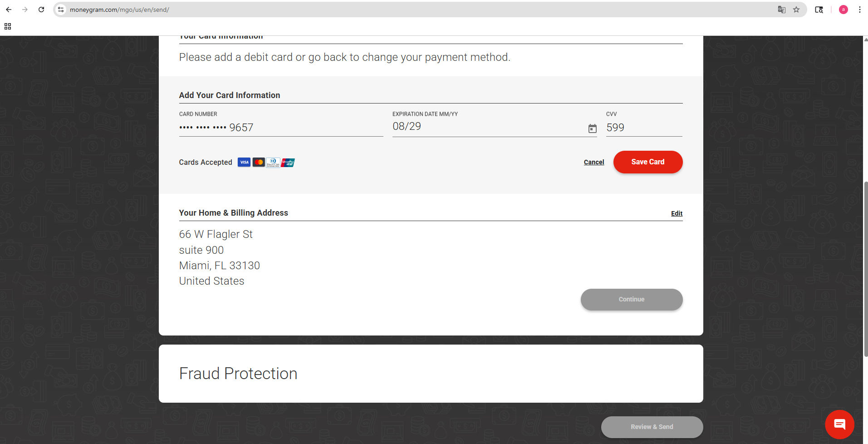Expand the Fraud Protection section
Viewport: 868px width, 444px height.
click(238, 374)
